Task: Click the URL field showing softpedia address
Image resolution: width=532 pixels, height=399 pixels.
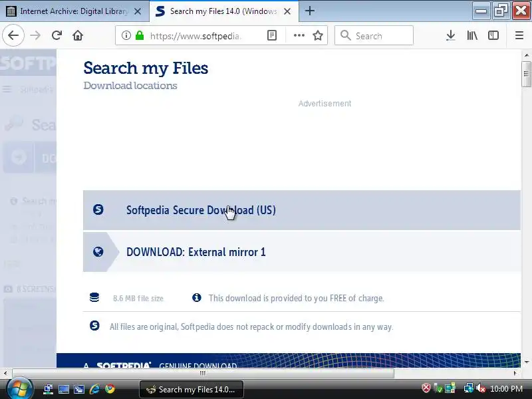Action: point(196,36)
